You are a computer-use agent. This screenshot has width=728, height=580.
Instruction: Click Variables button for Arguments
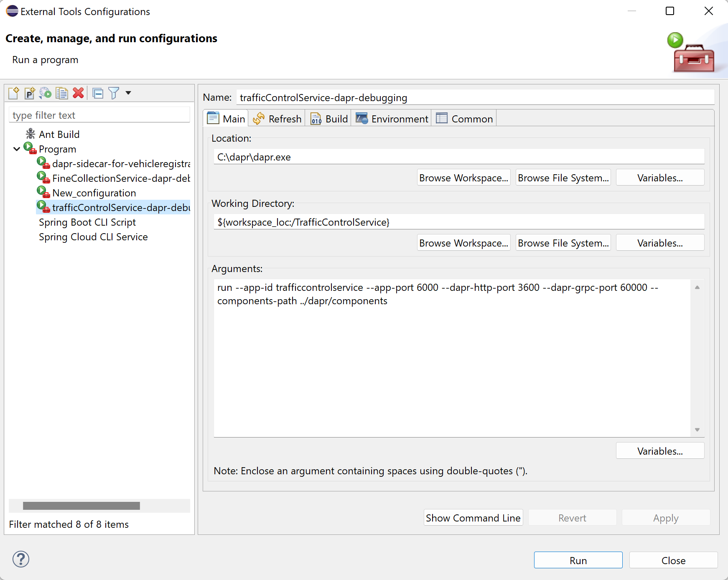[x=660, y=451]
